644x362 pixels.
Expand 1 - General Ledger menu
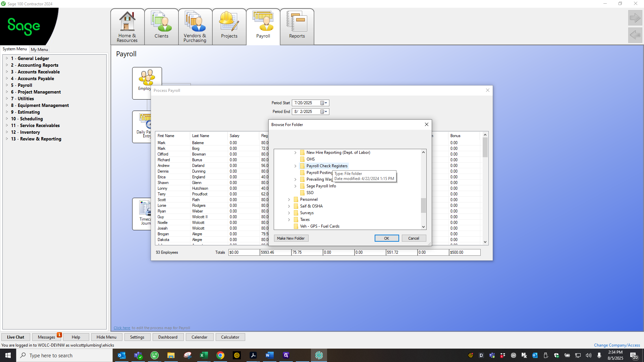[x=7, y=58]
